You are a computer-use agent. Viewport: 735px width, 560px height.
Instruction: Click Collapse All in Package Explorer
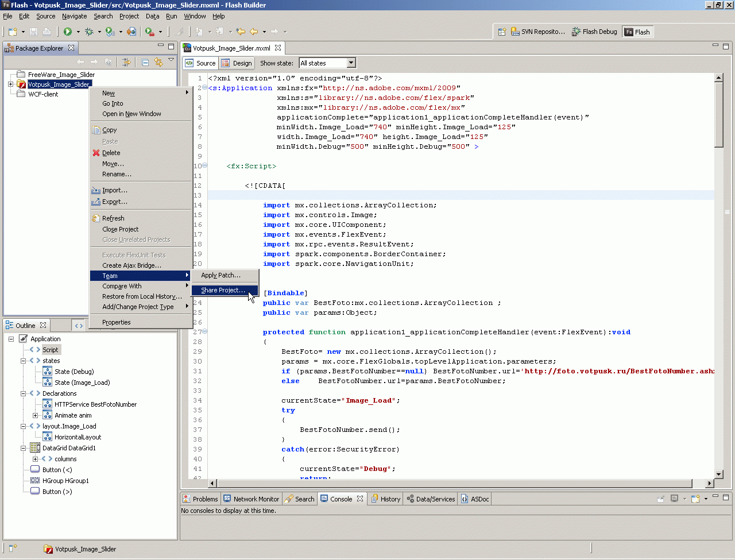(145, 62)
